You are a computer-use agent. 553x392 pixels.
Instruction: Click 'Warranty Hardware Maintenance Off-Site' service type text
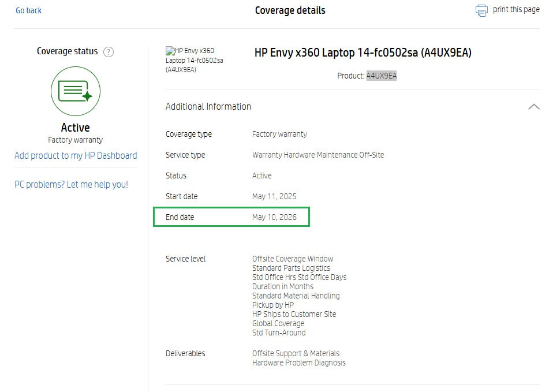click(318, 155)
